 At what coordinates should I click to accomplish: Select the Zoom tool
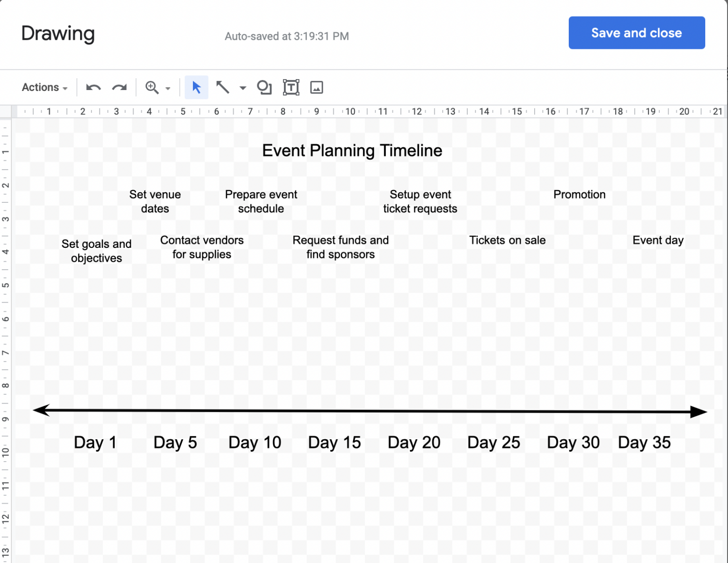click(x=152, y=87)
